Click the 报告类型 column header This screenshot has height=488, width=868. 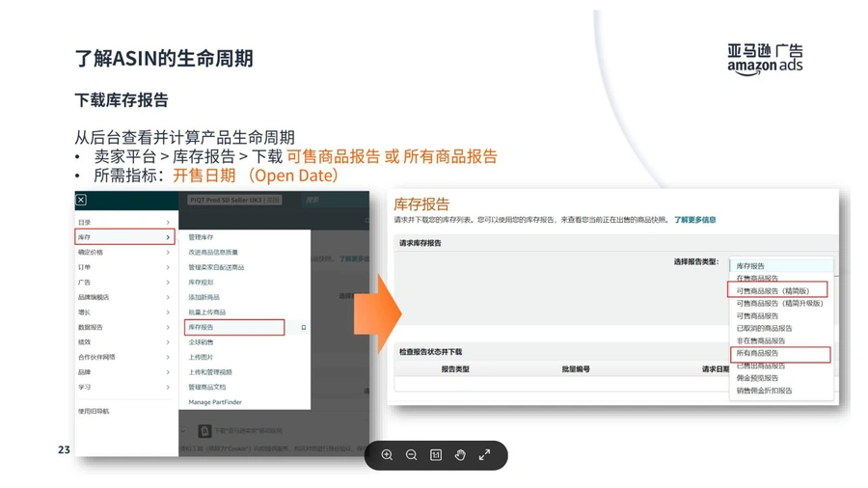[x=455, y=369]
